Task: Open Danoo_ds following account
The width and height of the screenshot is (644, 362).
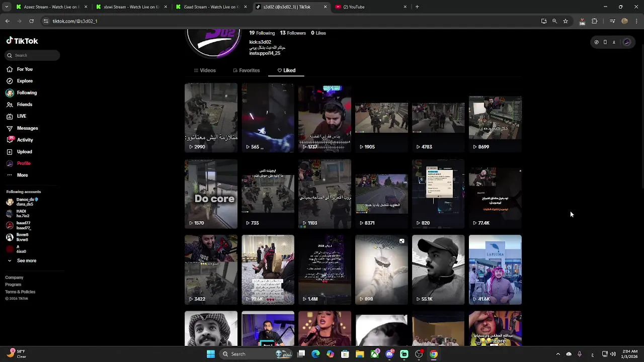Action: click(x=22, y=202)
